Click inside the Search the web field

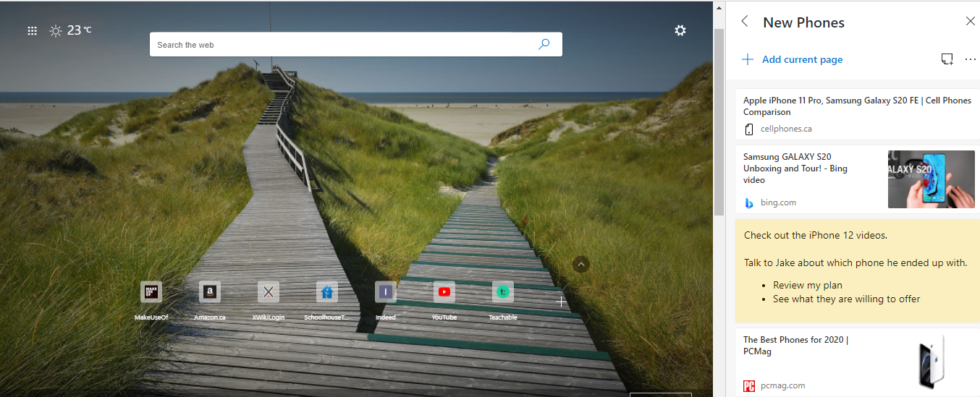coord(340,45)
